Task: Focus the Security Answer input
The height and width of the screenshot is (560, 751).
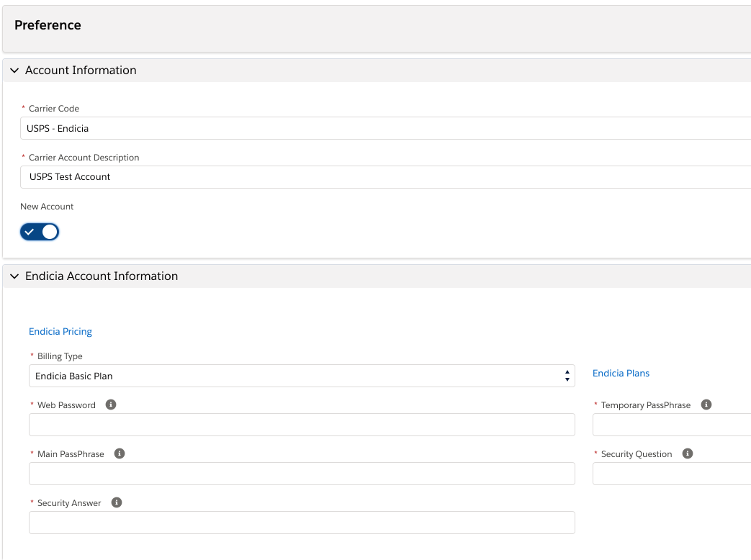Action: (x=302, y=522)
